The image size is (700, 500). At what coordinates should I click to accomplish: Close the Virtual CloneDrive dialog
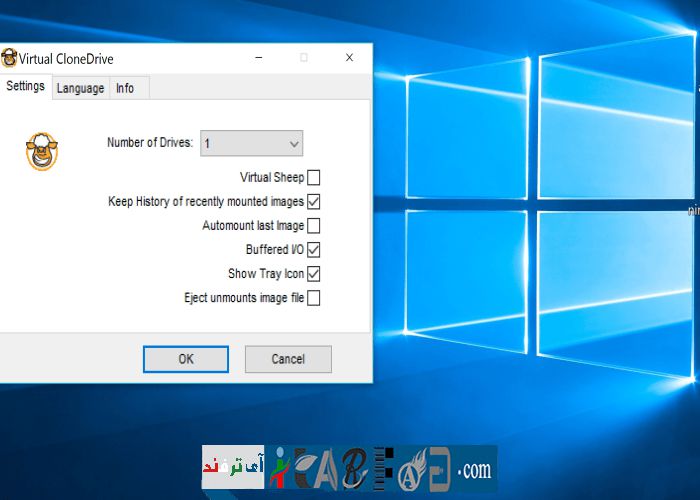(x=349, y=58)
